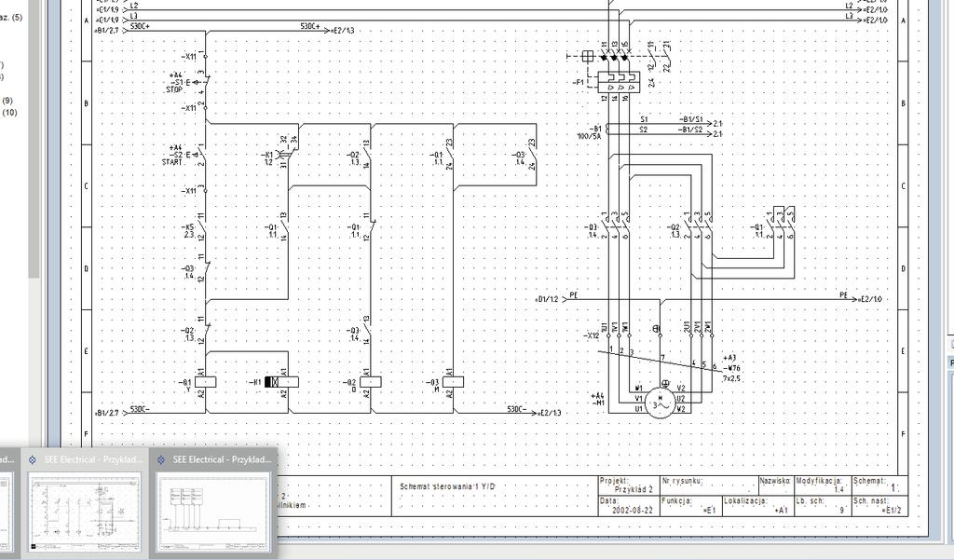The width and height of the screenshot is (954, 560).
Task: Select the S1 STOP pushbutton symbol
Action: (199, 82)
